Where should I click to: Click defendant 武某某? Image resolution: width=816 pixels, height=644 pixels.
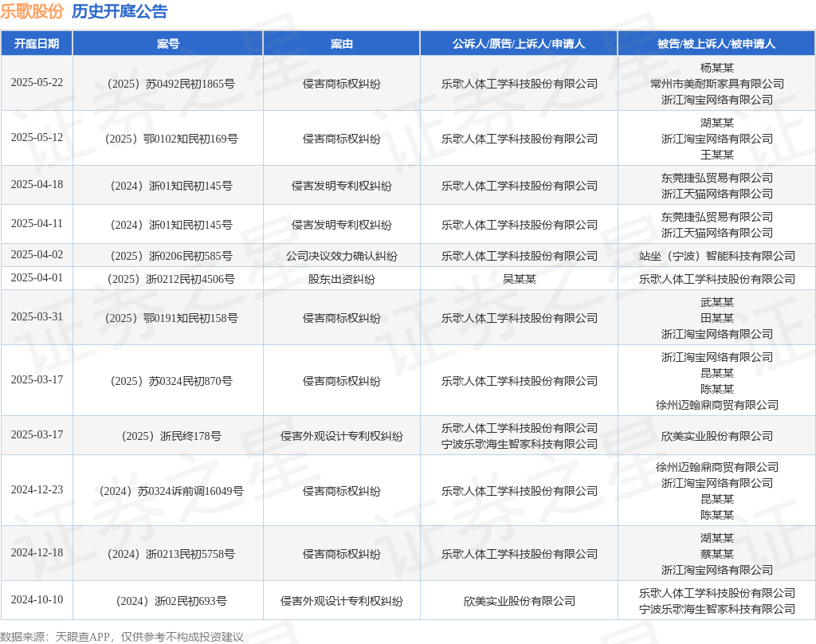pyautogui.click(x=717, y=303)
